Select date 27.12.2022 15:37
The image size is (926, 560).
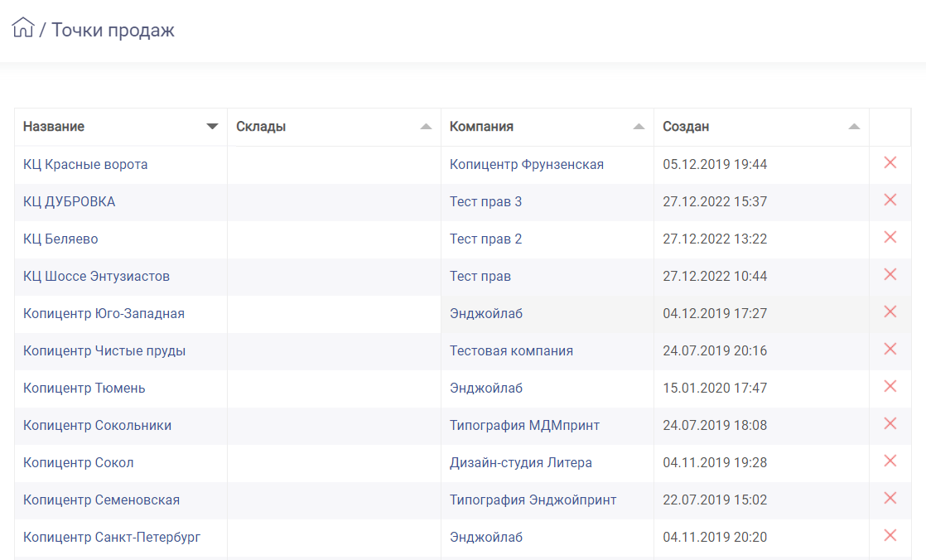pos(715,201)
